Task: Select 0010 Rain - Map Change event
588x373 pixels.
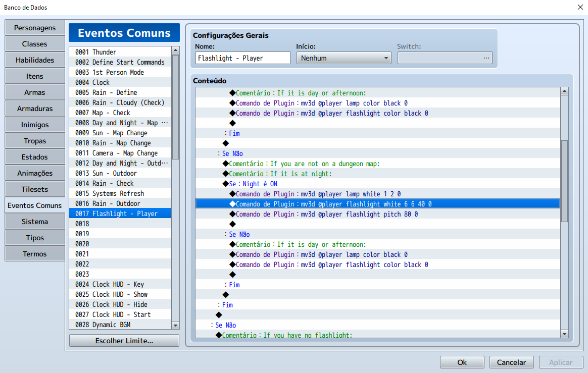Action: [x=120, y=143]
